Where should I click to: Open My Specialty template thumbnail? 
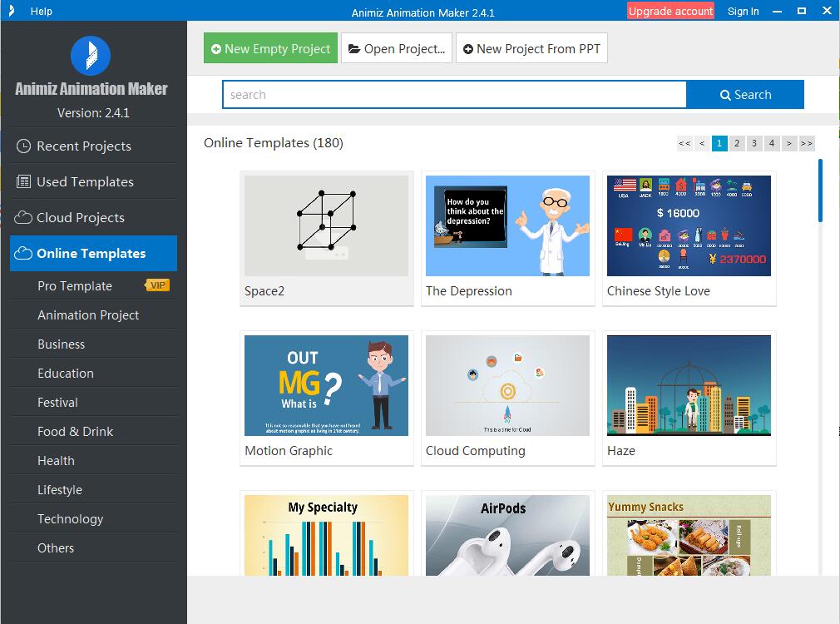pyautogui.click(x=326, y=535)
